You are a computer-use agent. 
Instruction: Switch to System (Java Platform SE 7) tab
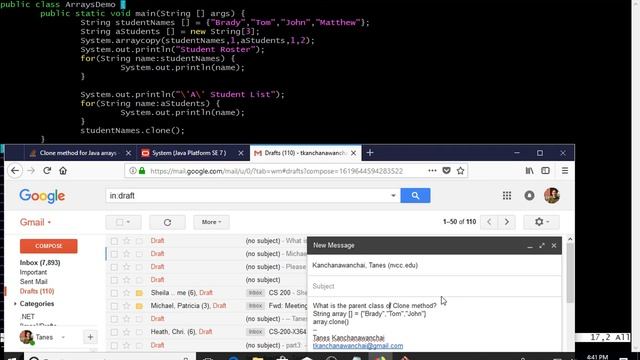coord(189,153)
